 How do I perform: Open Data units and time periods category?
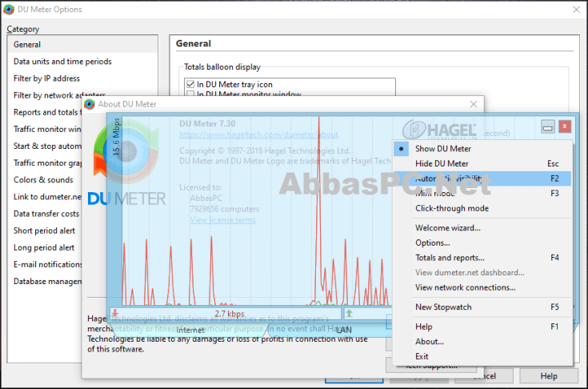pos(62,62)
